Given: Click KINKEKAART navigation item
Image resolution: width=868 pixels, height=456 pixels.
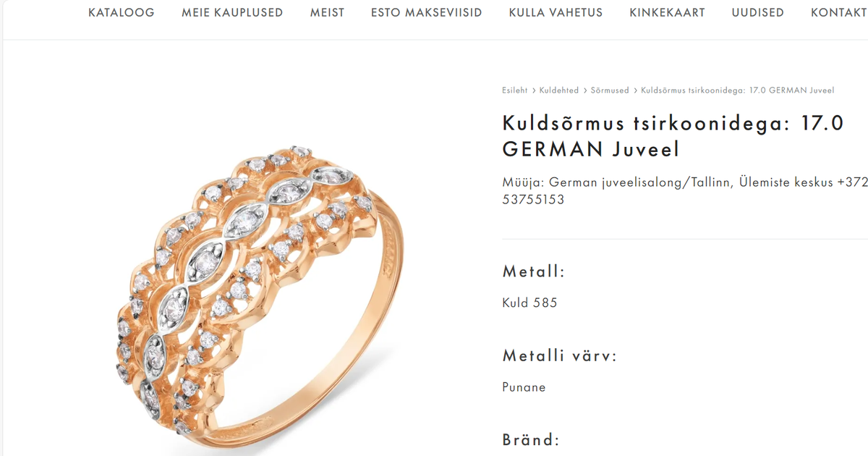Looking at the screenshot, I should (667, 12).
